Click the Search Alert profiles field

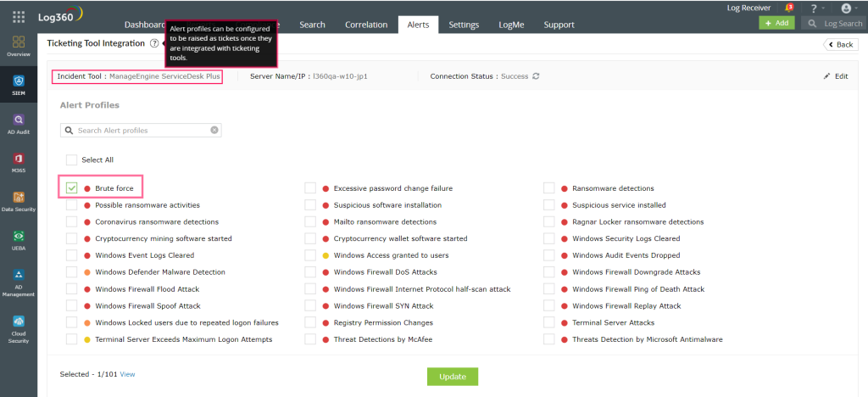tap(141, 131)
